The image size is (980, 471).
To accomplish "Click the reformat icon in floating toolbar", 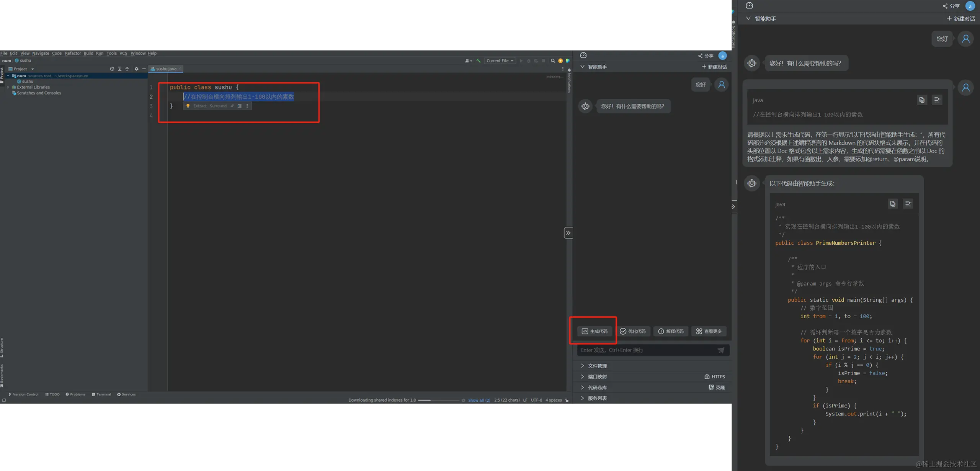I will point(240,106).
